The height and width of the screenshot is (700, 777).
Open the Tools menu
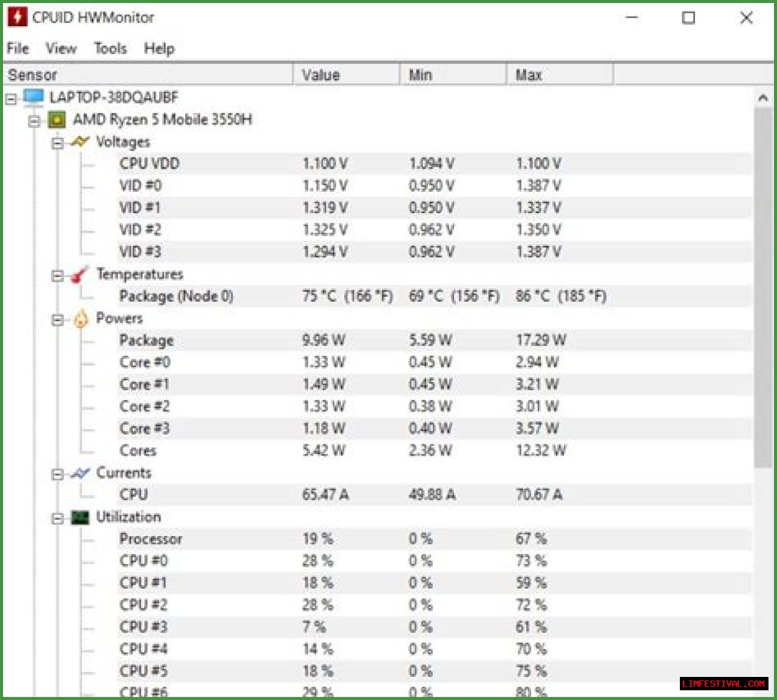point(110,49)
